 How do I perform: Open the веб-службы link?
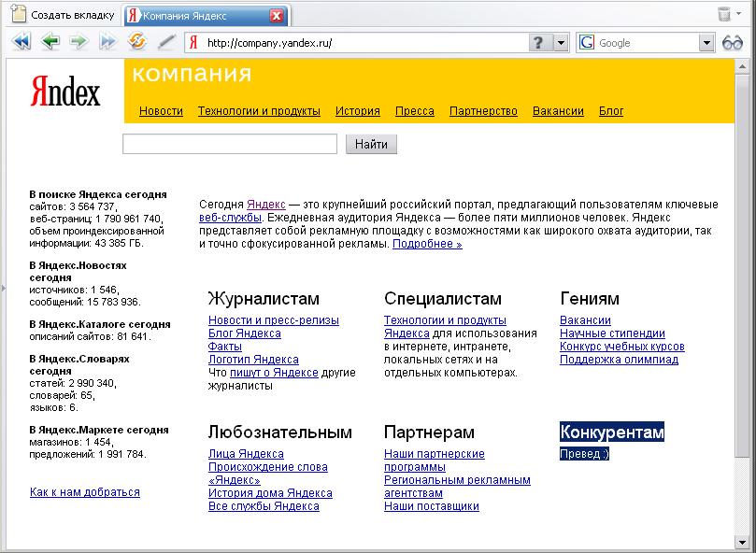pos(230,218)
